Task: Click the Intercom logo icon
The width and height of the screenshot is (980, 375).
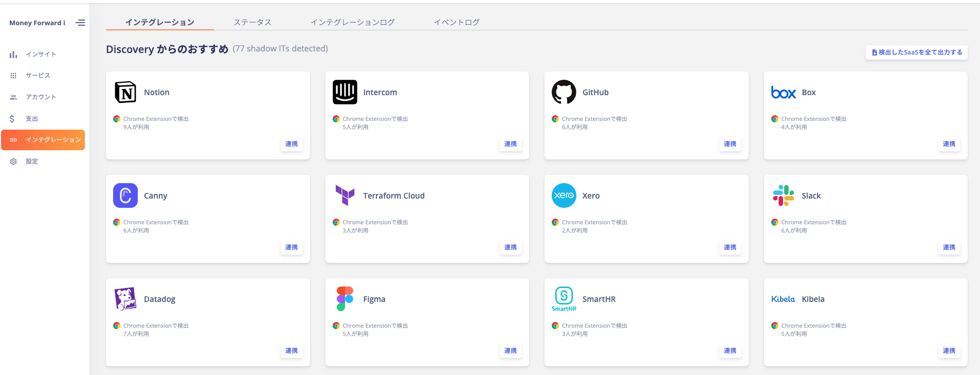Action: pyautogui.click(x=345, y=93)
